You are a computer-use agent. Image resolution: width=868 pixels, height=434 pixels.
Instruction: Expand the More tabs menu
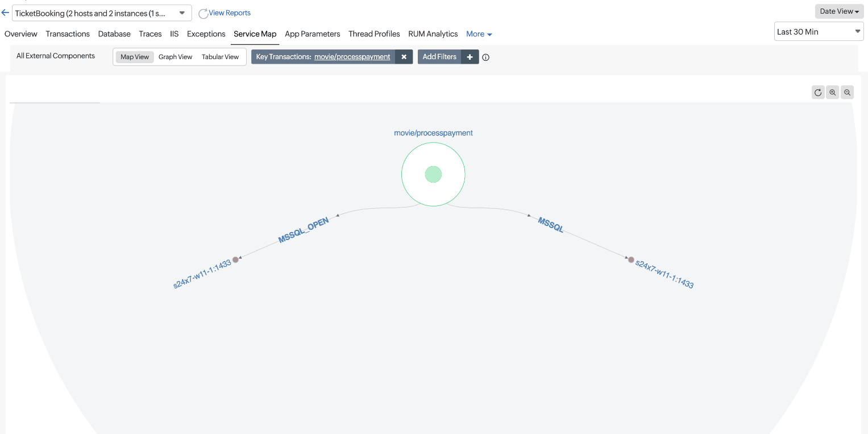(x=479, y=34)
